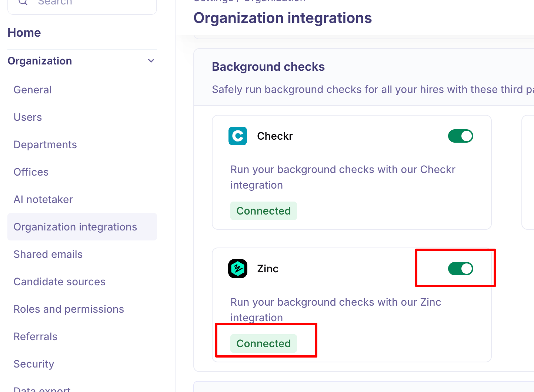
Task: Open the Offices page
Action: coord(31,172)
